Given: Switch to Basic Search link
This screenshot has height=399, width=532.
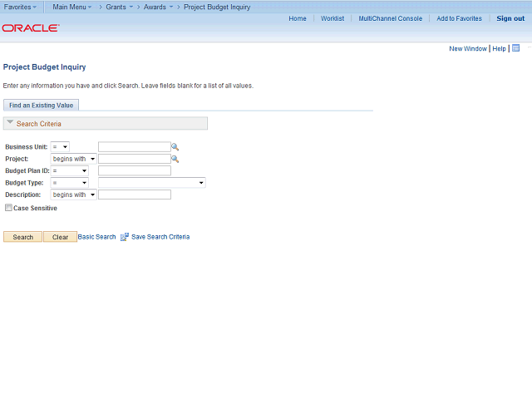Looking at the screenshot, I should (96, 237).
